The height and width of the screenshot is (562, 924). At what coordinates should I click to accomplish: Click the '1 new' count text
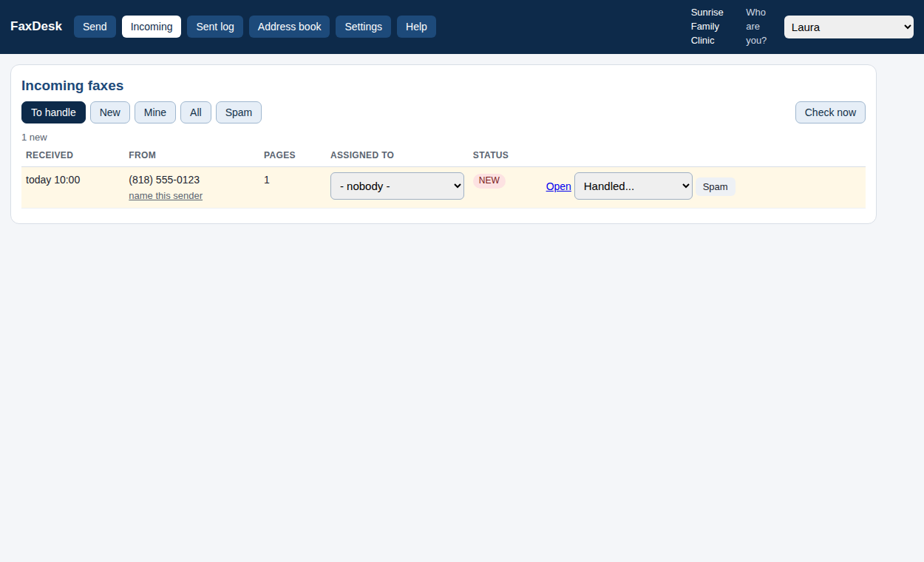(34, 138)
